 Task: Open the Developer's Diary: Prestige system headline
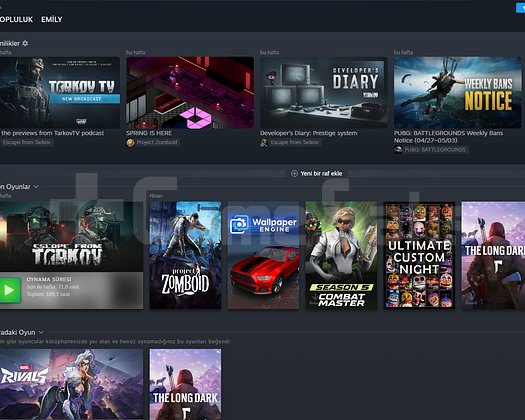[x=309, y=133]
